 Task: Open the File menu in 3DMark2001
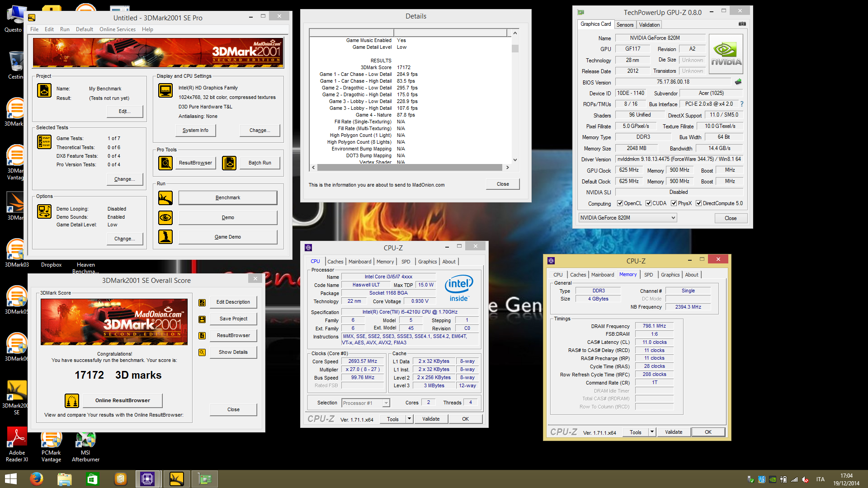pos(34,29)
